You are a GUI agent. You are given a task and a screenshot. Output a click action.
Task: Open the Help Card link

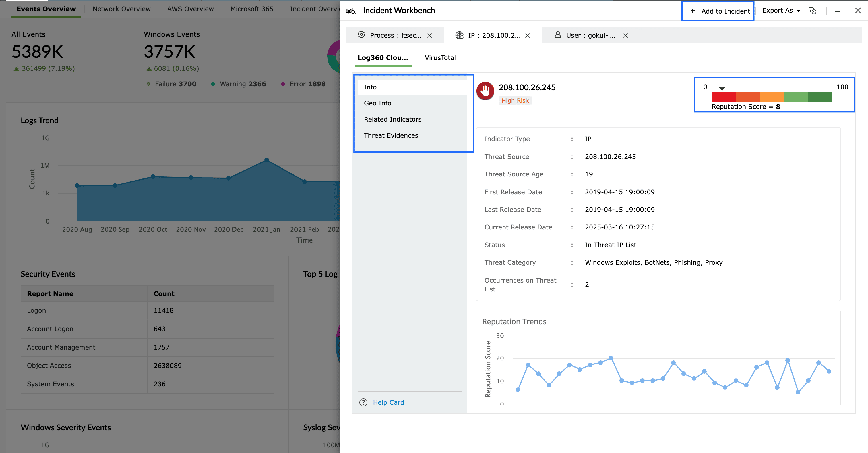(388, 402)
